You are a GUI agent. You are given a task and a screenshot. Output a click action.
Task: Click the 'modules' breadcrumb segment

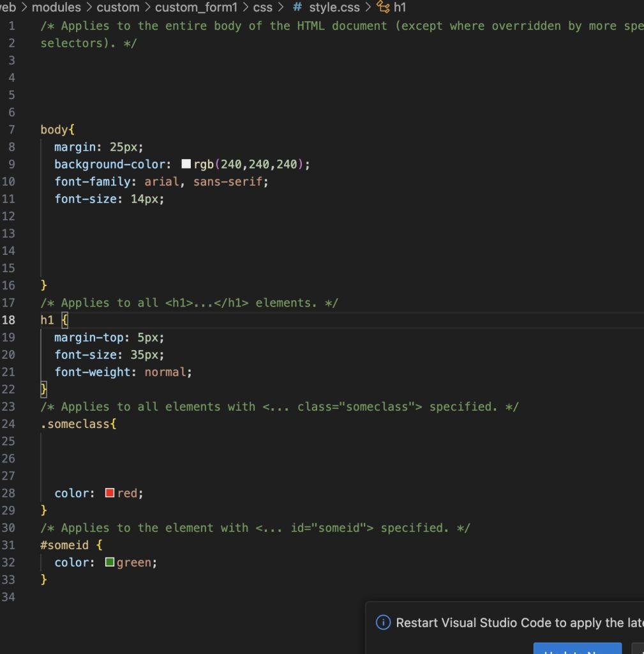(56, 7)
